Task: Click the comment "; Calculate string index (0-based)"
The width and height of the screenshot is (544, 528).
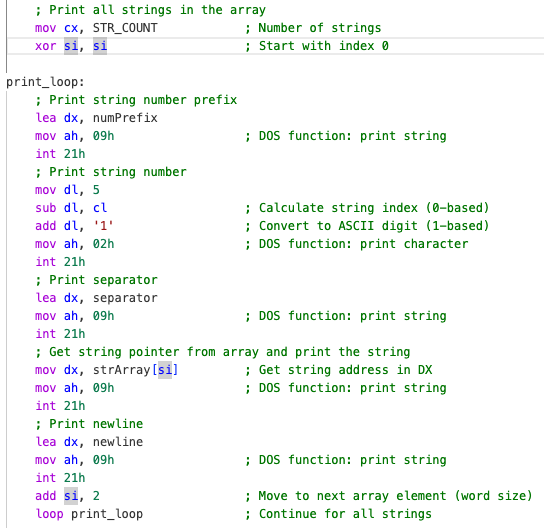Action: 367,208
